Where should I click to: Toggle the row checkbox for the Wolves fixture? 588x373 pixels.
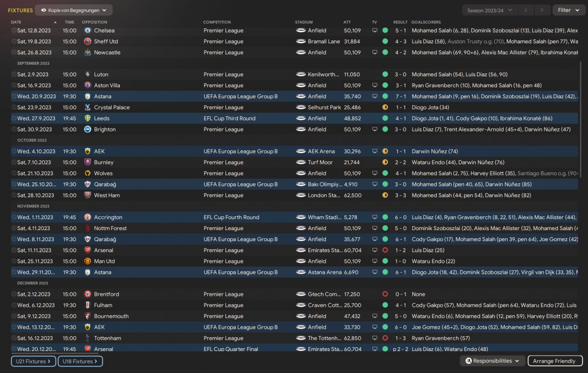14,173
